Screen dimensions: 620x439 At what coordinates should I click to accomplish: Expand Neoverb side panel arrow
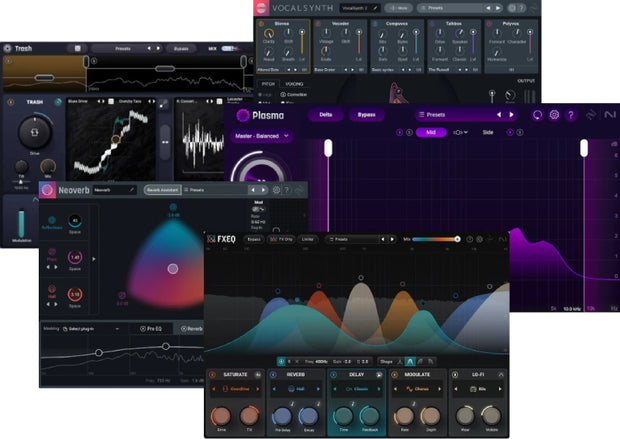[x=94, y=259]
